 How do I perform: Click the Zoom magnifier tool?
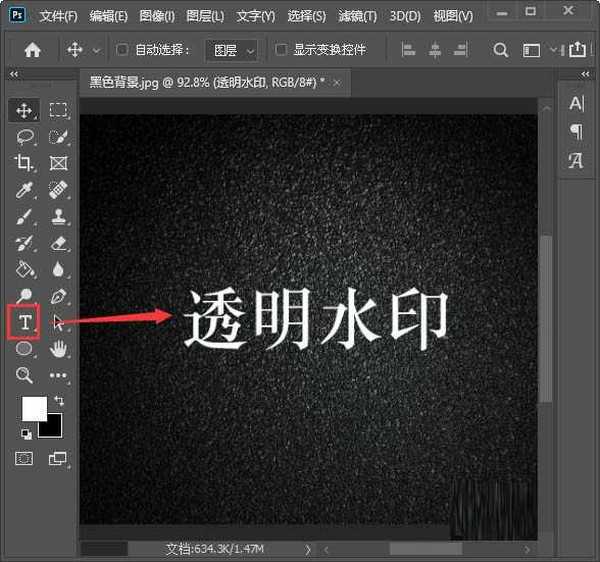[x=24, y=375]
